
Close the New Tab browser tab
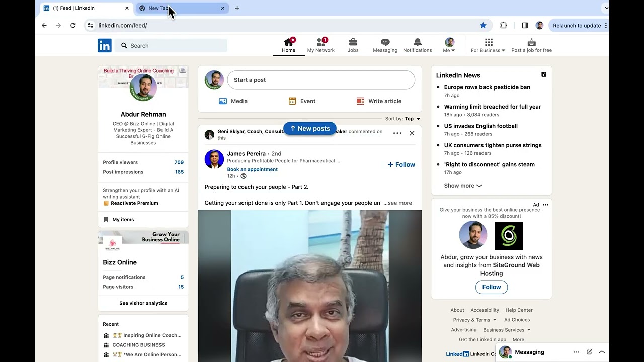[223, 8]
